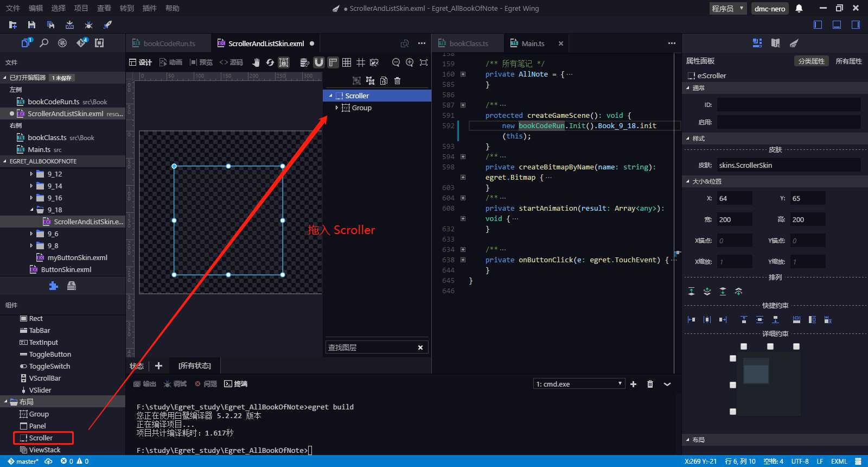Open the 程序员 role dropdown
Image resolution: width=868 pixels, height=467 pixels.
[728, 8]
